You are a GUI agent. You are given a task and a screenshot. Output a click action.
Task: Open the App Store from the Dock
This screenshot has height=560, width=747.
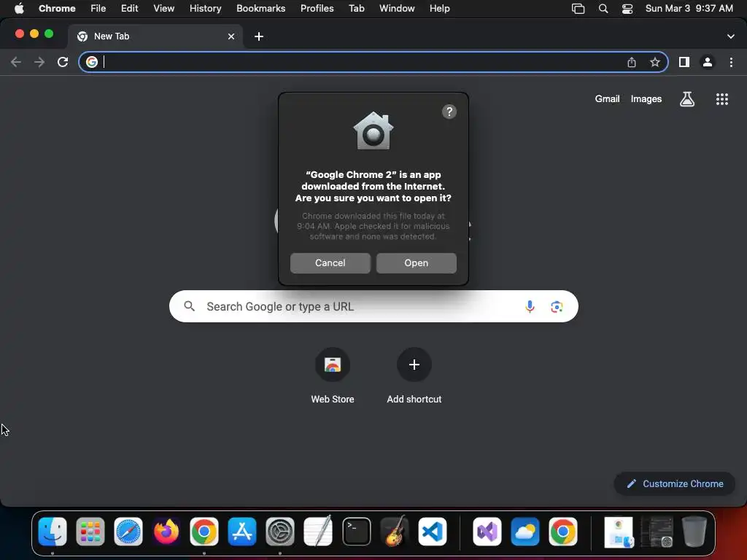(x=242, y=532)
